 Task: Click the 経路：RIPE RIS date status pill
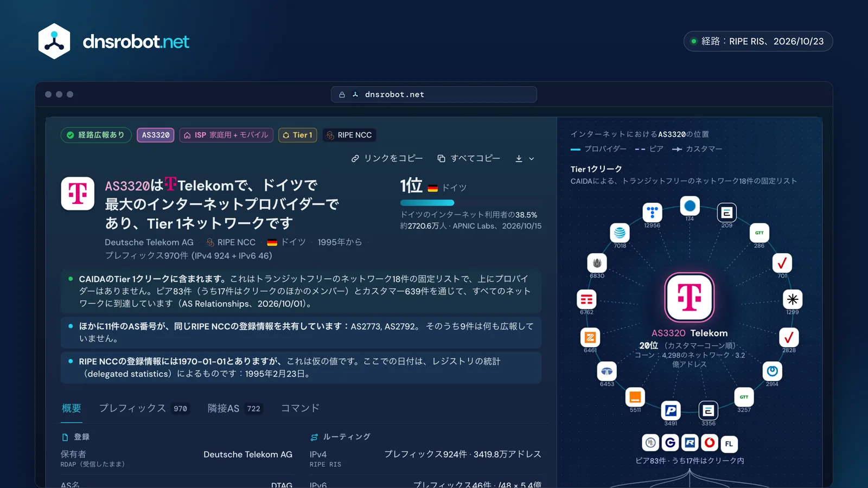point(758,41)
